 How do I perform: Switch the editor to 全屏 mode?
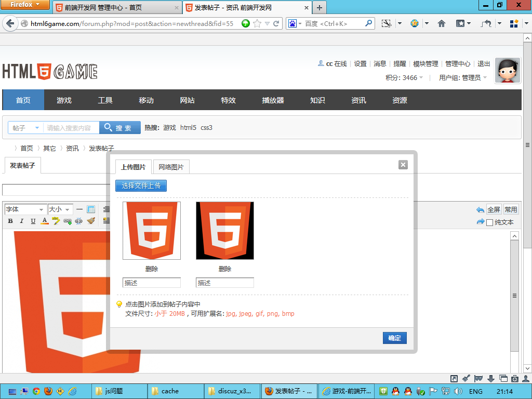494,210
